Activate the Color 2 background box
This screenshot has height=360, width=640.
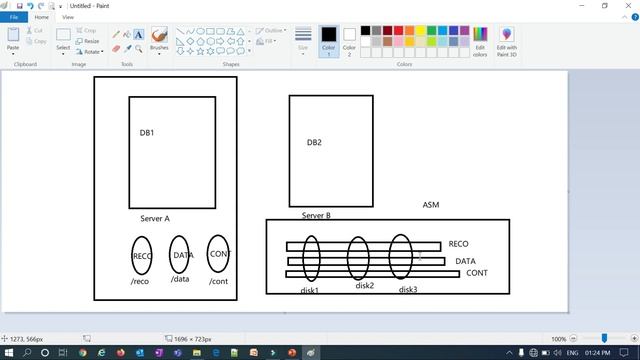tap(349, 42)
